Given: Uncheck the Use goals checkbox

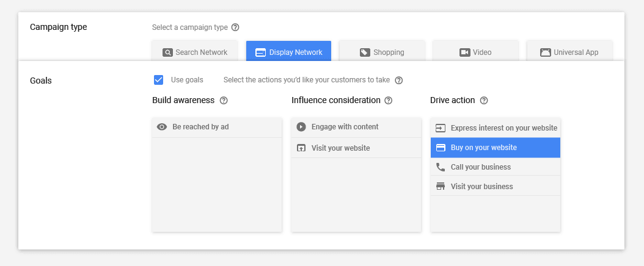Looking at the screenshot, I should coord(159,80).
